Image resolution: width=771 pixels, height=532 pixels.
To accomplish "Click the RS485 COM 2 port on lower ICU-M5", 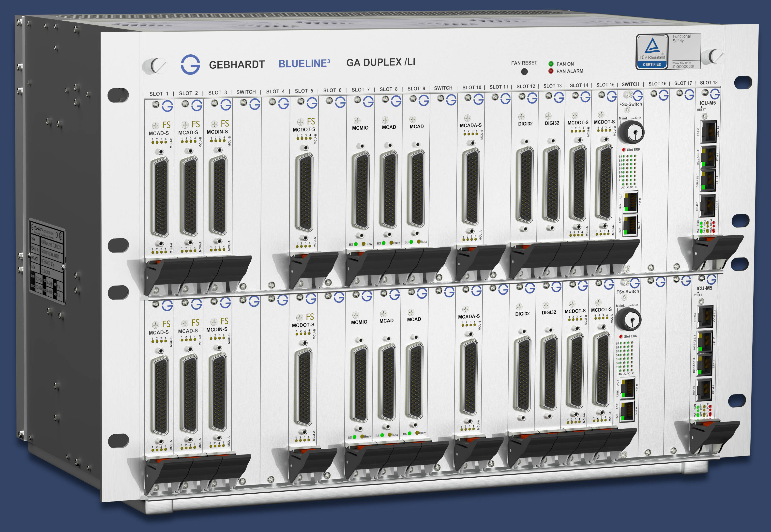I will pos(704,390).
